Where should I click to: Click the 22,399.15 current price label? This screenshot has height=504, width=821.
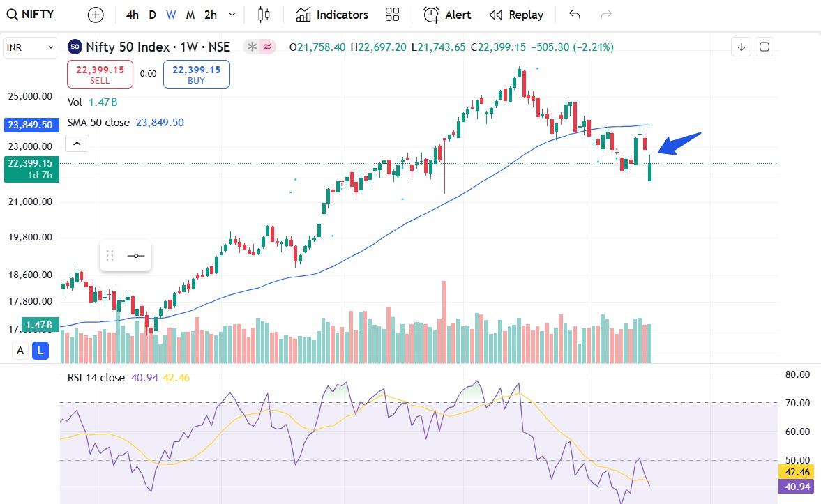pos(31,169)
